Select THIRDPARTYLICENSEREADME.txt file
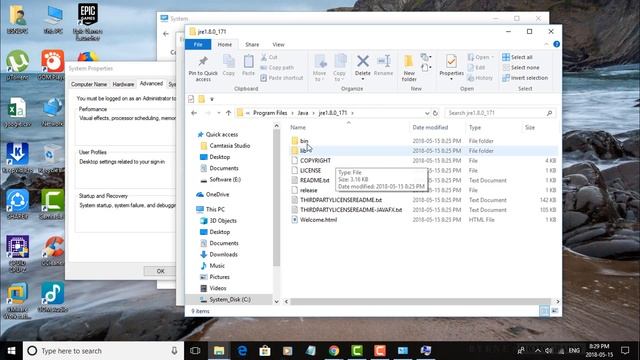The width and height of the screenshot is (640, 360). (341, 200)
